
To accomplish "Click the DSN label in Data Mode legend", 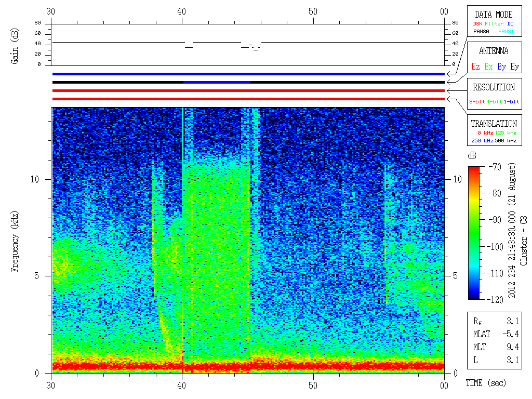I will 477,23.
